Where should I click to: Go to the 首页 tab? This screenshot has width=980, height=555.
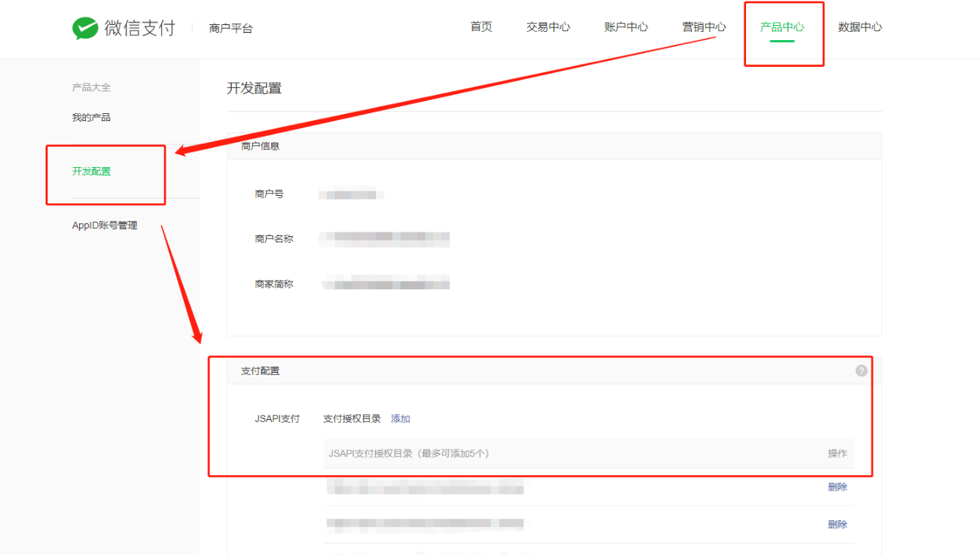(x=481, y=27)
